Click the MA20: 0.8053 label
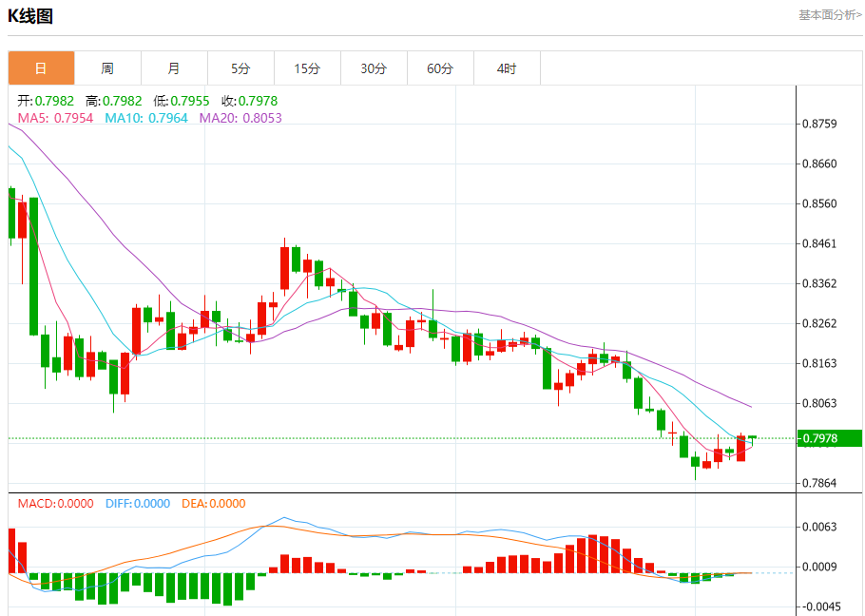Screen dimensions: 865x616 click(240, 118)
